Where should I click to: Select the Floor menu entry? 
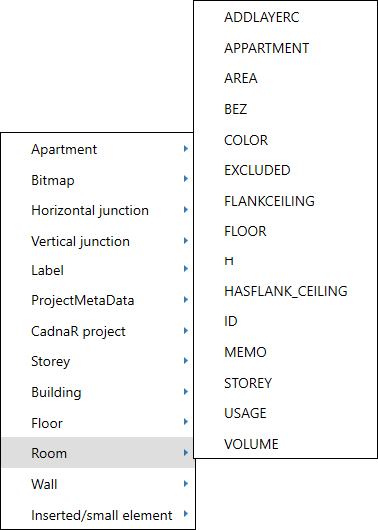(98, 423)
